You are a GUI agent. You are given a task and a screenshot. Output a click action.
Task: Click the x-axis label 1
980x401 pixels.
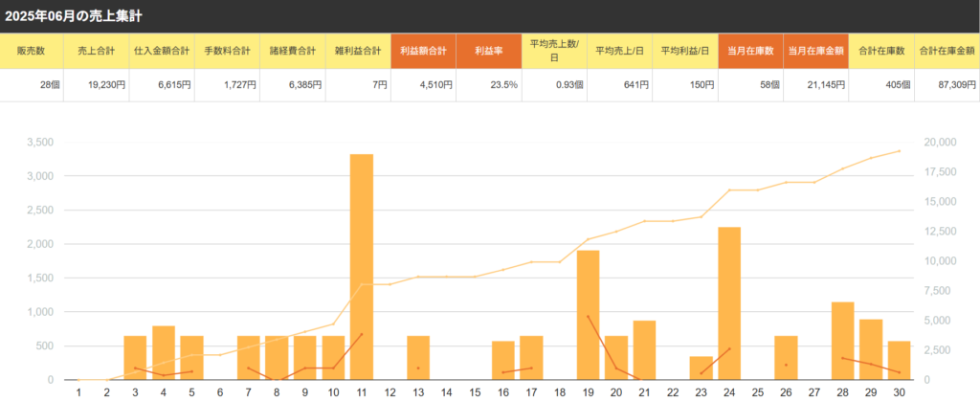(x=78, y=391)
